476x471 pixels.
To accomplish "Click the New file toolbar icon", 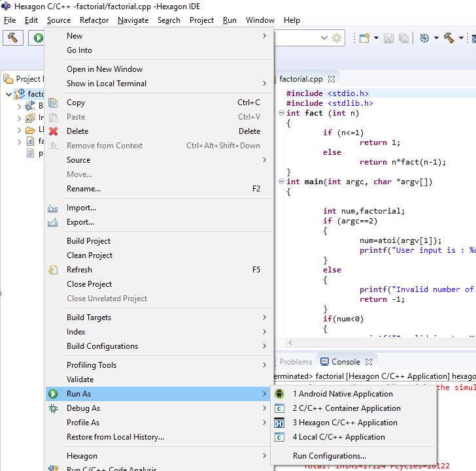I will click(x=364, y=38).
